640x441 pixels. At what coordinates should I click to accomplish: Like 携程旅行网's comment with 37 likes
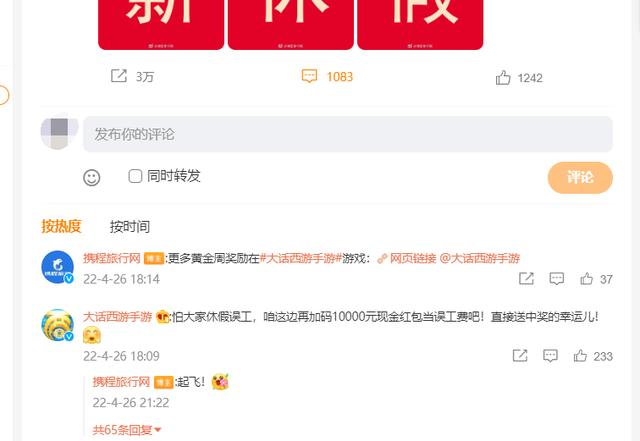[x=587, y=279]
